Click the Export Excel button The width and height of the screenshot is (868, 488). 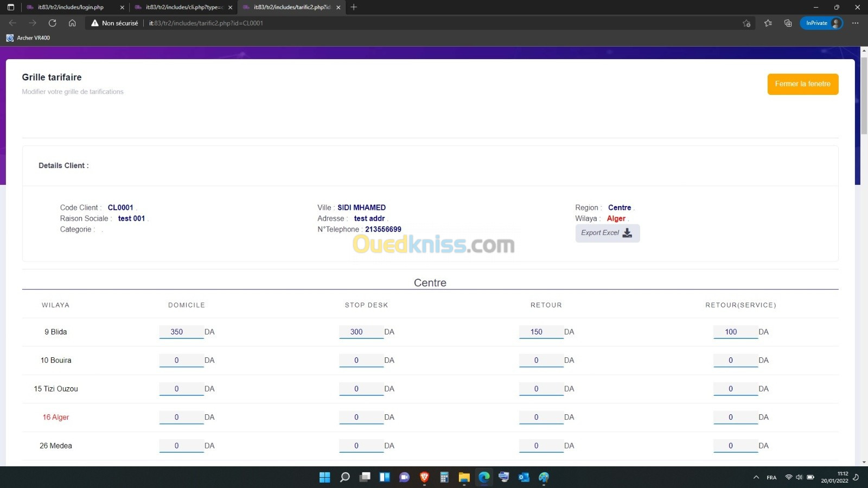click(x=607, y=233)
